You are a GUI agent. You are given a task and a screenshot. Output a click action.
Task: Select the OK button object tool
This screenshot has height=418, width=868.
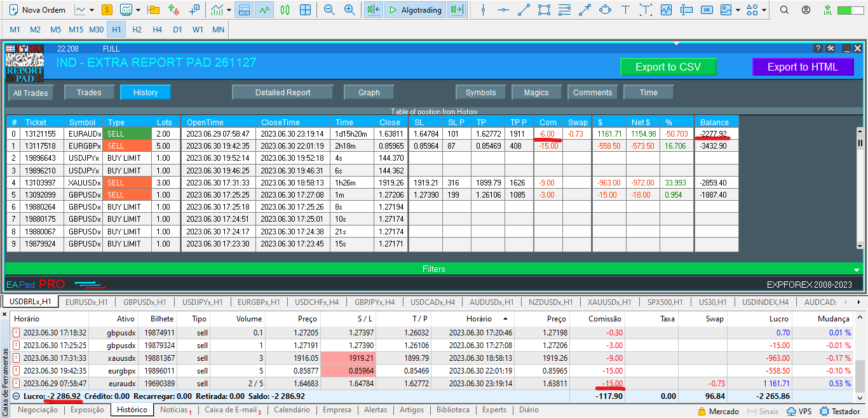pyautogui.click(x=707, y=10)
